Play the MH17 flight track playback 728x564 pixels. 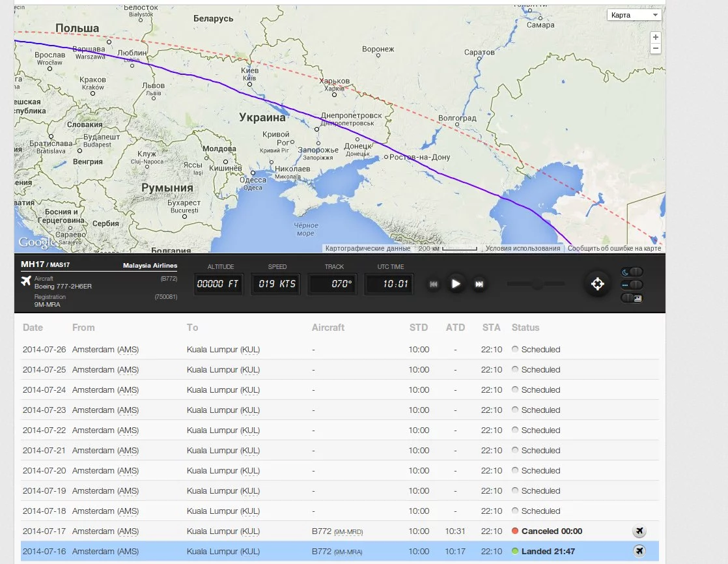point(456,283)
